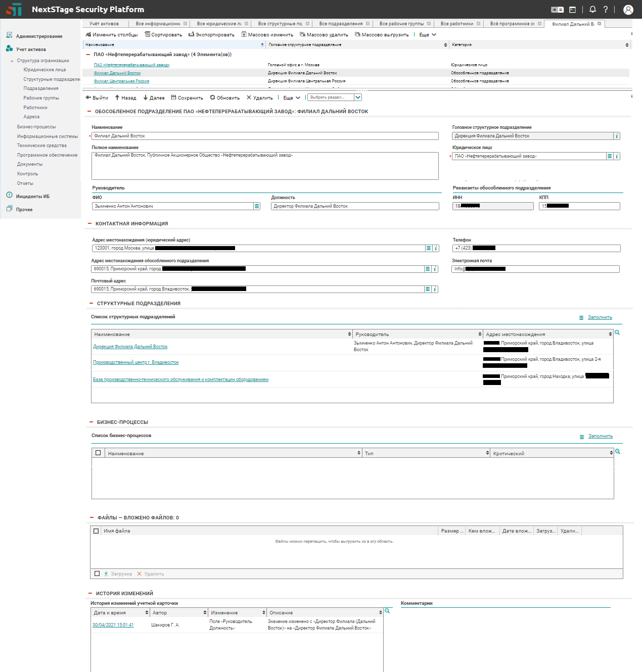This screenshot has height=672, width=642.
Task: Toggle select-all checkbox in files table header
Action: tap(96, 531)
